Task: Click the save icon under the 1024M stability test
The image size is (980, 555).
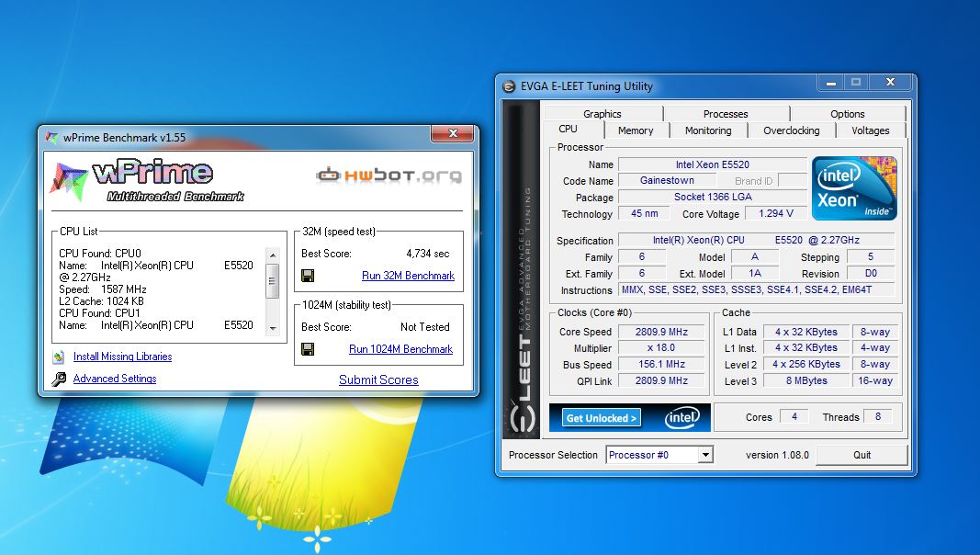Action: coord(308,349)
